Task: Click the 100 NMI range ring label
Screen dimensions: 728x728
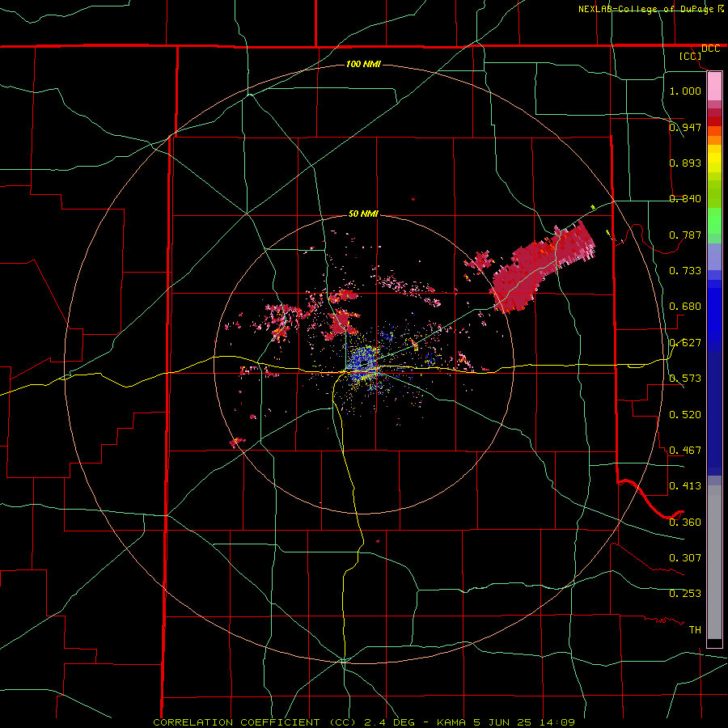Action: click(x=363, y=64)
